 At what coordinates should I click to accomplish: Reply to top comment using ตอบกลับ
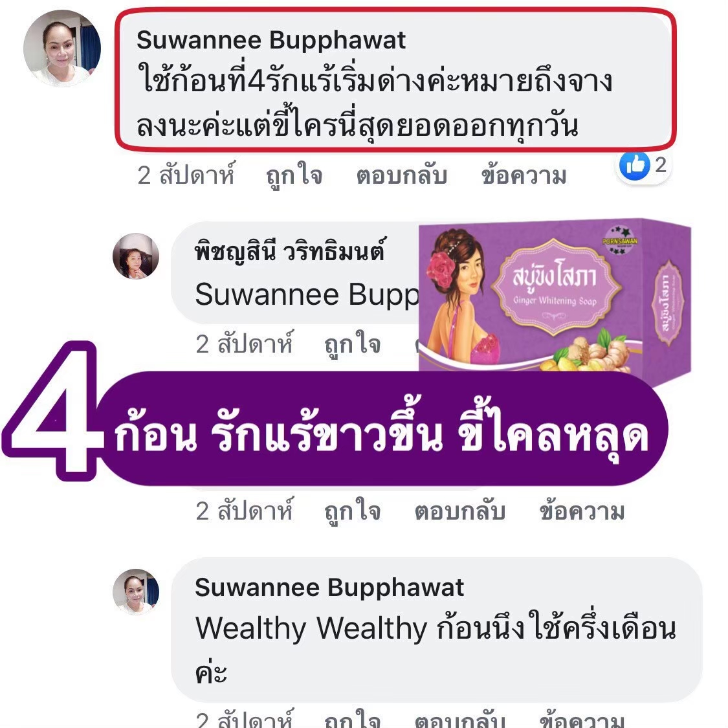click(402, 175)
